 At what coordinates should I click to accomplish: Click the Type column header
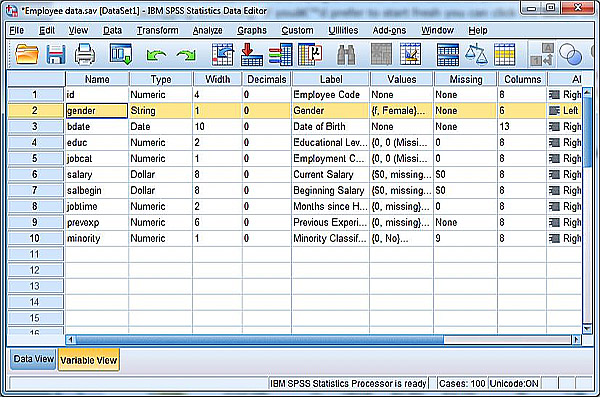click(x=161, y=79)
